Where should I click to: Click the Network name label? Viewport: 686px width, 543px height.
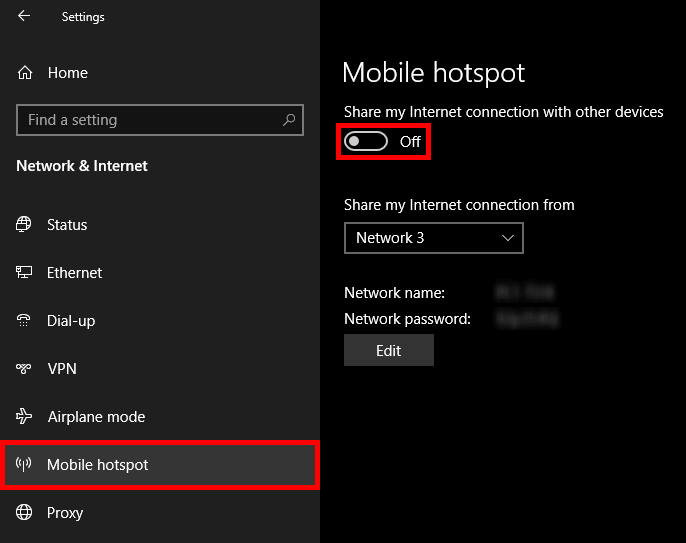pos(394,293)
